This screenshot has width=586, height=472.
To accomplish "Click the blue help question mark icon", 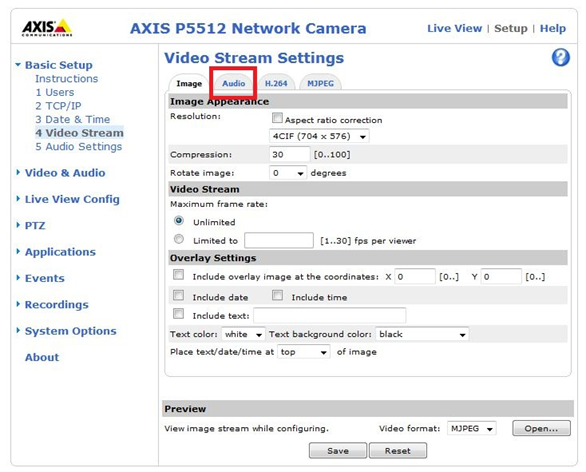I will [561, 58].
